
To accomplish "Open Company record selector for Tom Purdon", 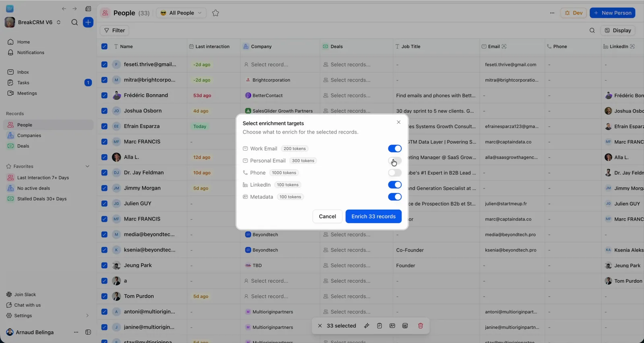I will coord(266,296).
